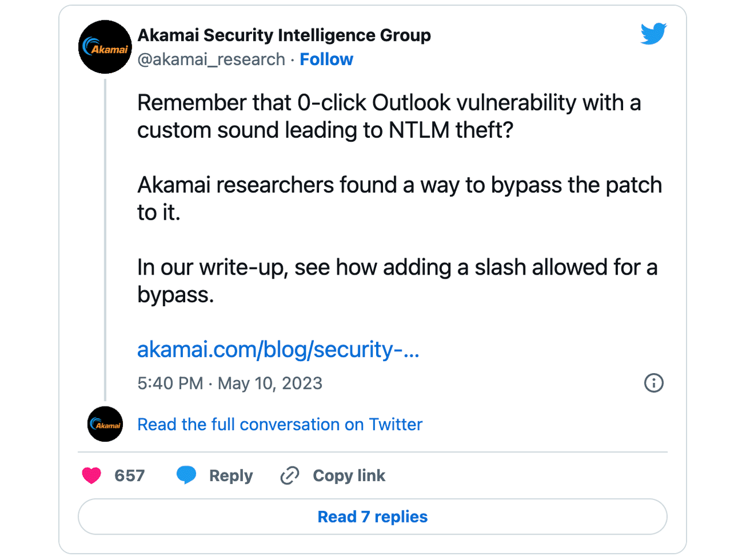
Task: Click the @akamai_research handle
Action: [x=211, y=59]
